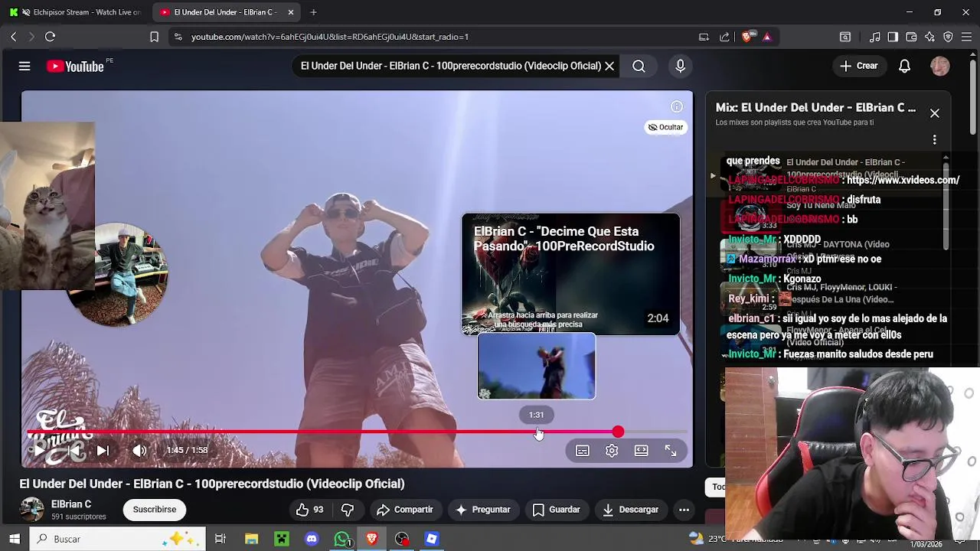Open File Explorer from the taskbar
The height and width of the screenshot is (551, 980).
(251, 539)
